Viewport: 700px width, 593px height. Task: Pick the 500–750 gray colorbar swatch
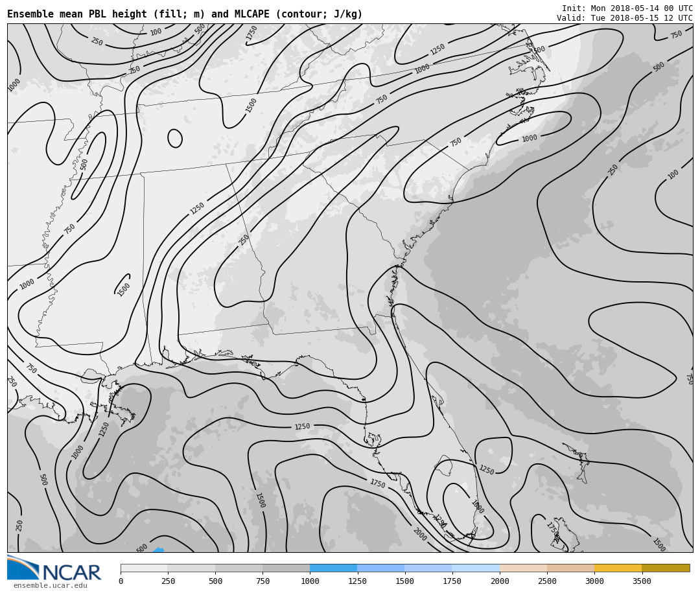pos(239,568)
